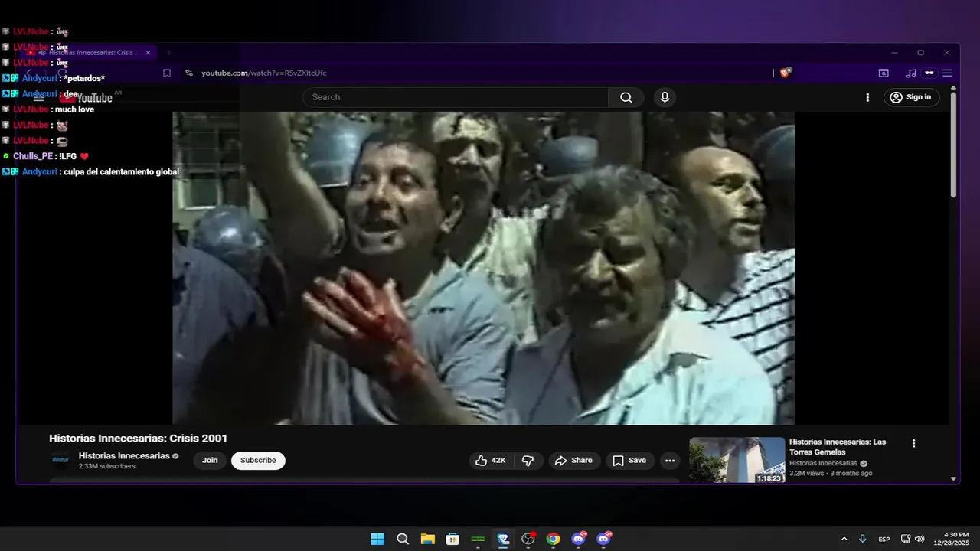Open Windows taskbar search
This screenshot has height=551, width=980.
click(403, 539)
